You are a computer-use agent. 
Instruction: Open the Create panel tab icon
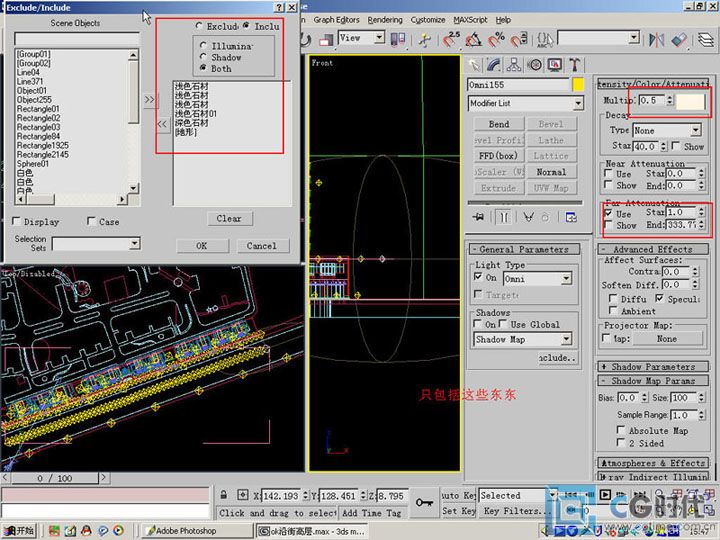coord(474,65)
